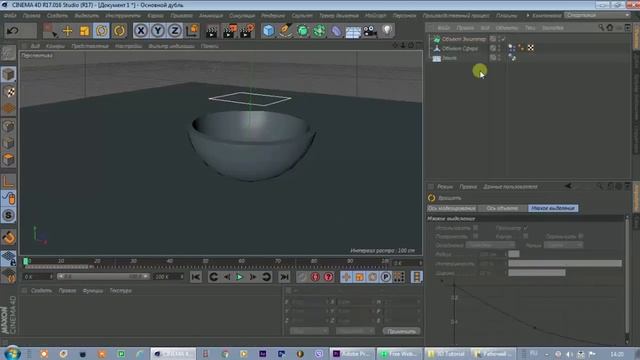This screenshot has height=360, width=640.
Task: Switch to polygons mode in left toolbar
Action: click(9, 160)
